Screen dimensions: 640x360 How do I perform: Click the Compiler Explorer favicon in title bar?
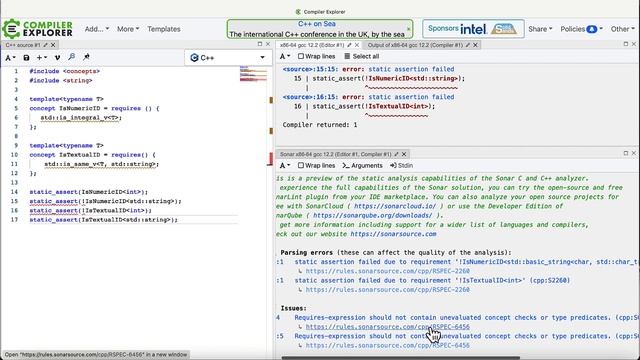click(x=298, y=12)
